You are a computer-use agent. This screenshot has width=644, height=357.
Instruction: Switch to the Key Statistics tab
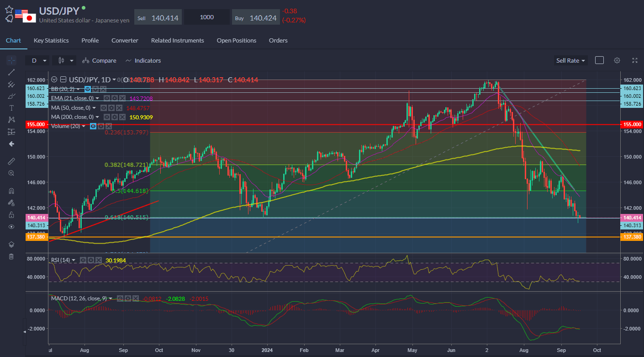51,40
